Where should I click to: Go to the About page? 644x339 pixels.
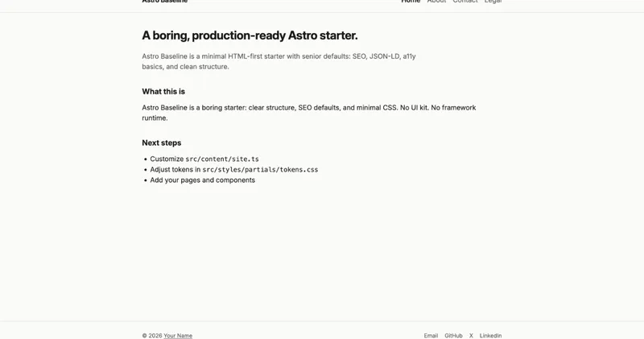436,2
